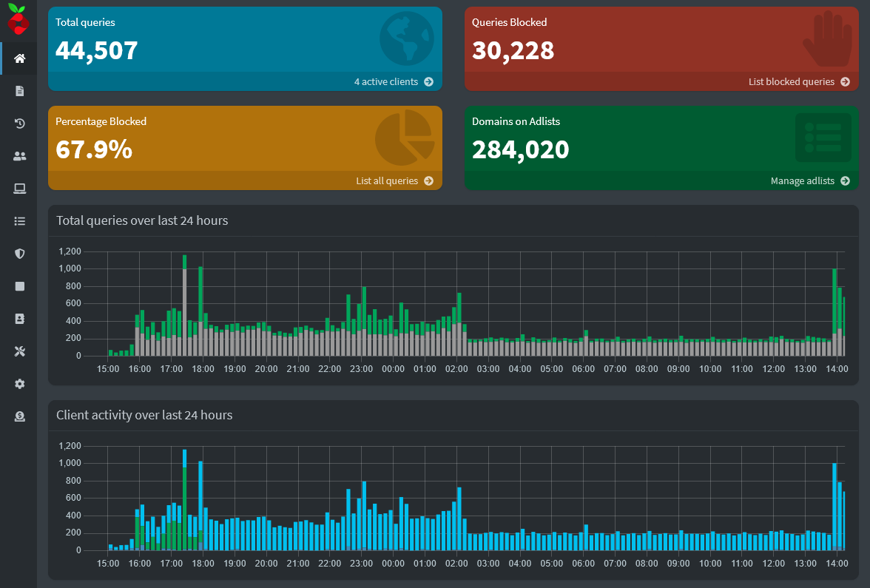Open Tools using the wrench icon
The height and width of the screenshot is (588, 870).
click(x=18, y=351)
